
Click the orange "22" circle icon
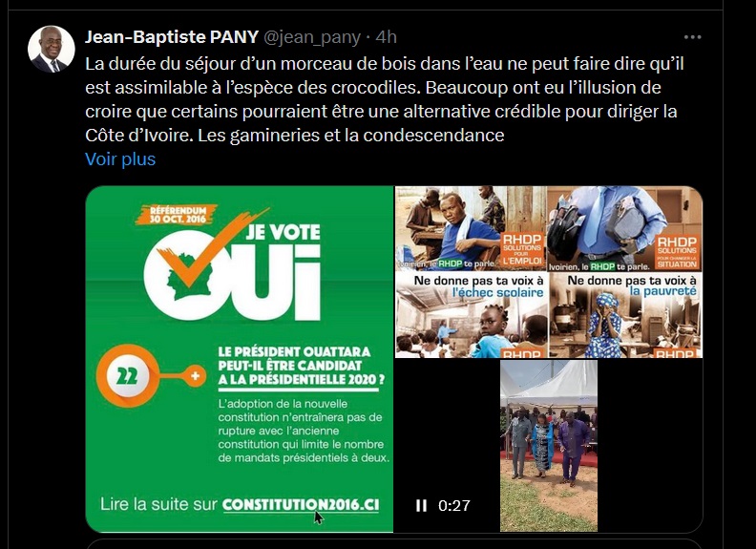pyautogui.click(x=127, y=377)
